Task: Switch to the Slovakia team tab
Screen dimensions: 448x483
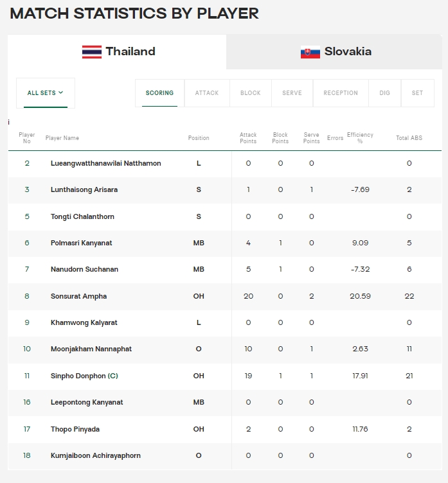Action: click(x=334, y=52)
